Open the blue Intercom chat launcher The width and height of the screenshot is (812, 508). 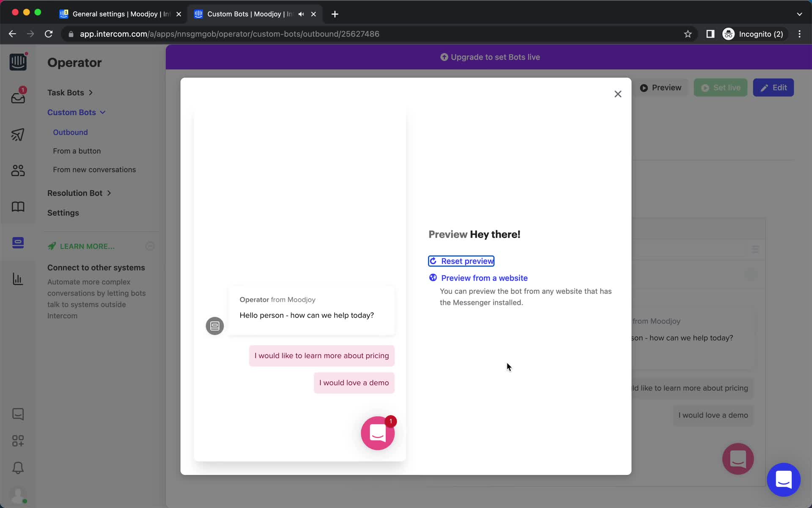[x=784, y=480]
